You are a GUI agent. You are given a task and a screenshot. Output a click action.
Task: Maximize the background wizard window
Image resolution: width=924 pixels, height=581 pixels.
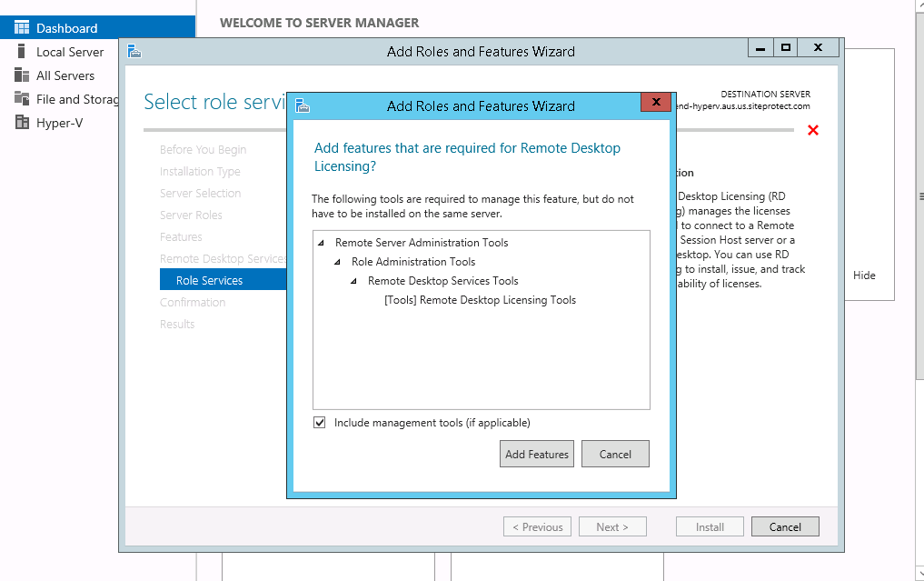click(x=786, y=48)
